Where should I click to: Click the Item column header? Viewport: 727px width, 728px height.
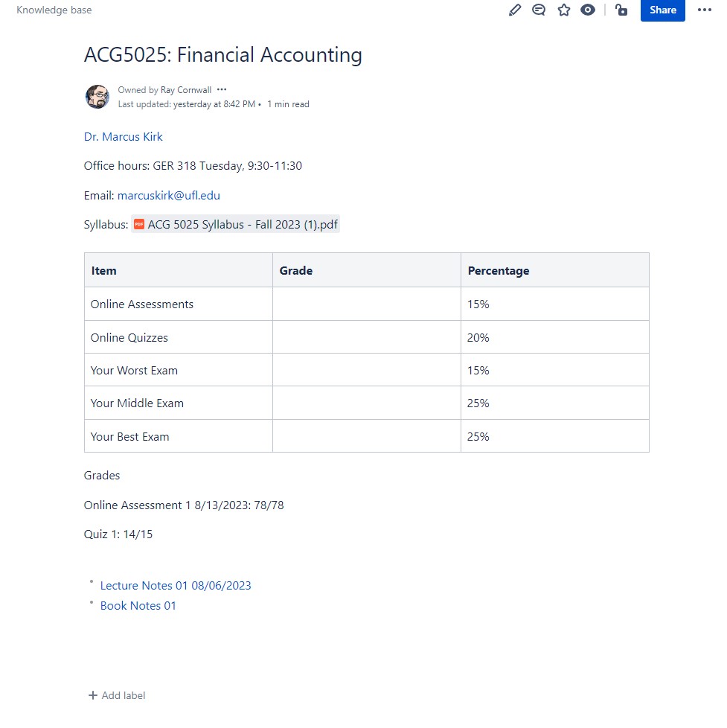(179, 270)
